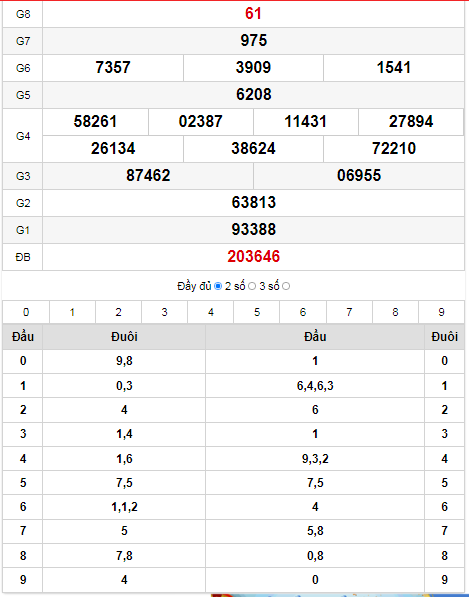Click the G7 result 975
The width and height of the screenshot is (469, 597).
pos(254,40)
